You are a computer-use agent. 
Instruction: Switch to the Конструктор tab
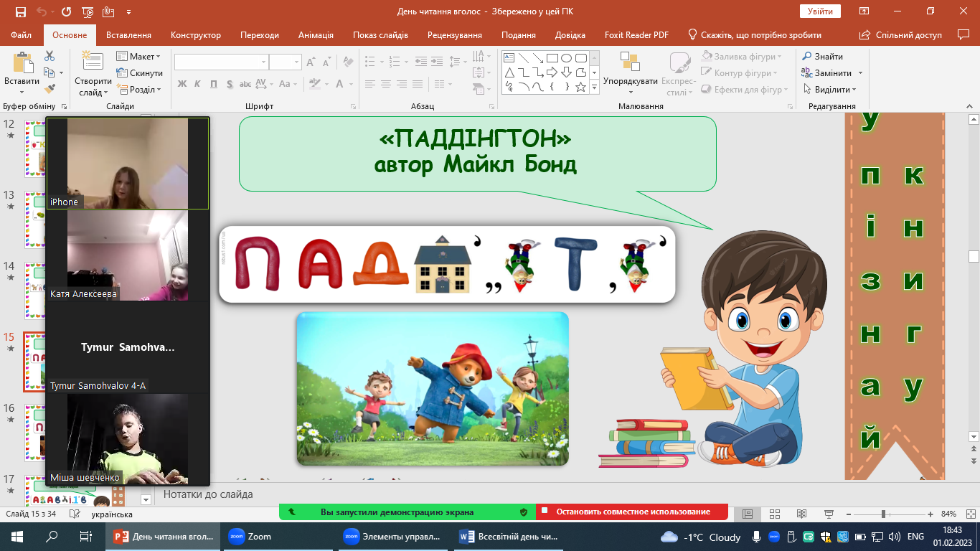[196, 35]
